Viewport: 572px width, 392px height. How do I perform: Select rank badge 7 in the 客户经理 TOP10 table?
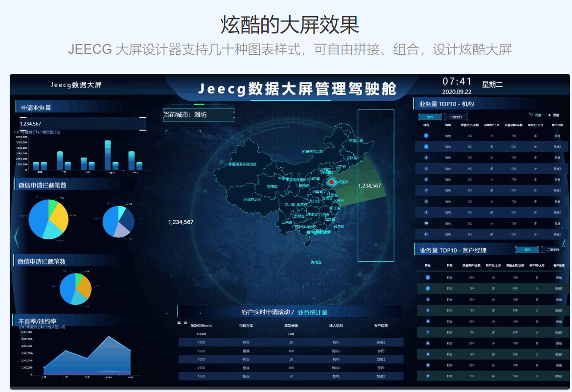[428, 332]
